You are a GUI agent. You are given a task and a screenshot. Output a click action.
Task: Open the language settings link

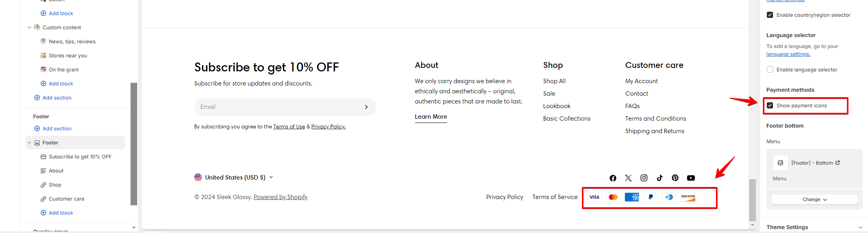click(x=788, y=54)
